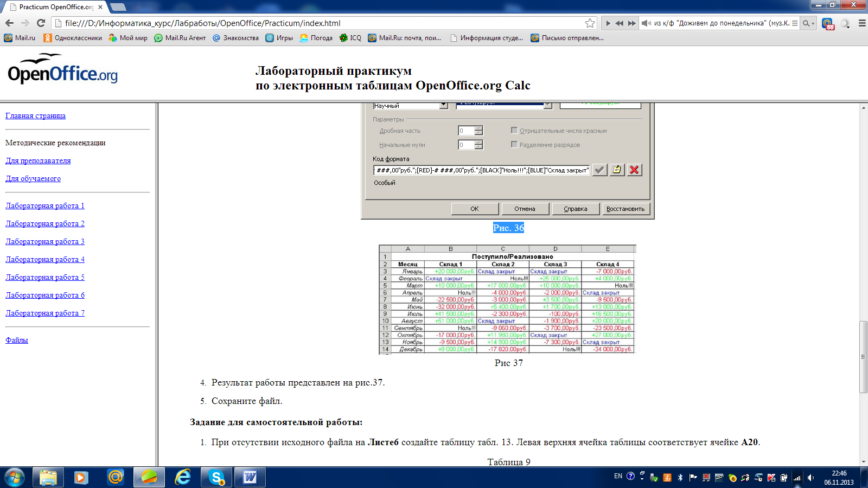Viewport: 868px width, 488px height.
Task: Start music with the play button in toolbar
Action: click(608, 23)
